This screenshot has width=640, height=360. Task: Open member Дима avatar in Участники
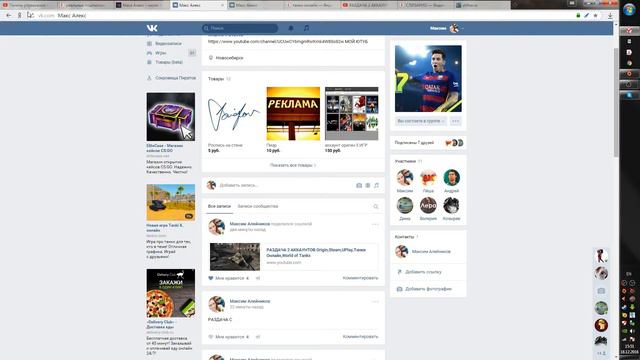pyautogui.click(x=404, y=205)
